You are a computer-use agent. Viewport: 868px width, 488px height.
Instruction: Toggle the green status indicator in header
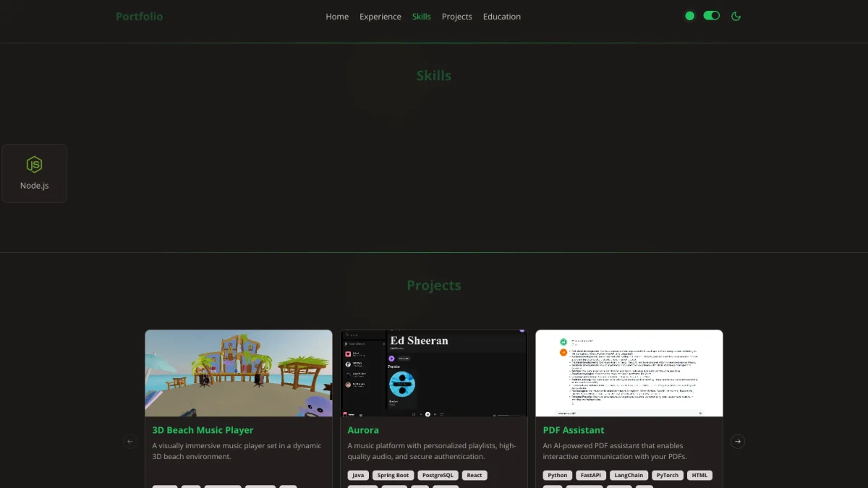click(x=689, y=15)
